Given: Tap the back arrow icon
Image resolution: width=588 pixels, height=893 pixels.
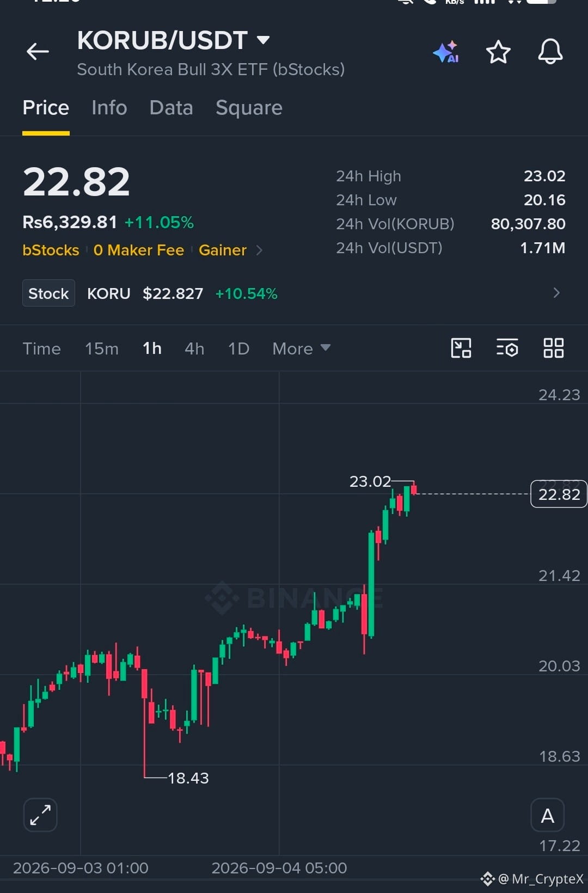Looking at the screenshot, I should [x=38, y=52].
